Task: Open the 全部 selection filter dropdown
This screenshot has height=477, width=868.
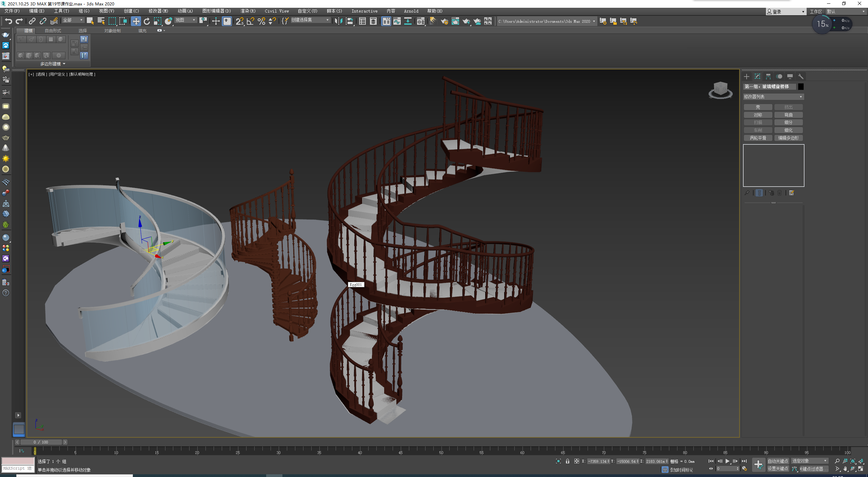Action: pos(73,20)
